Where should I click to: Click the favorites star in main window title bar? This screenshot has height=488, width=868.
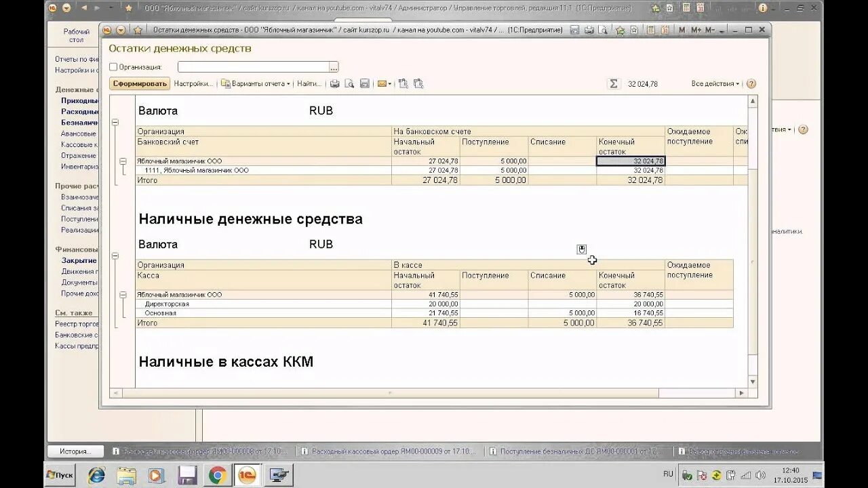point(129,8)
